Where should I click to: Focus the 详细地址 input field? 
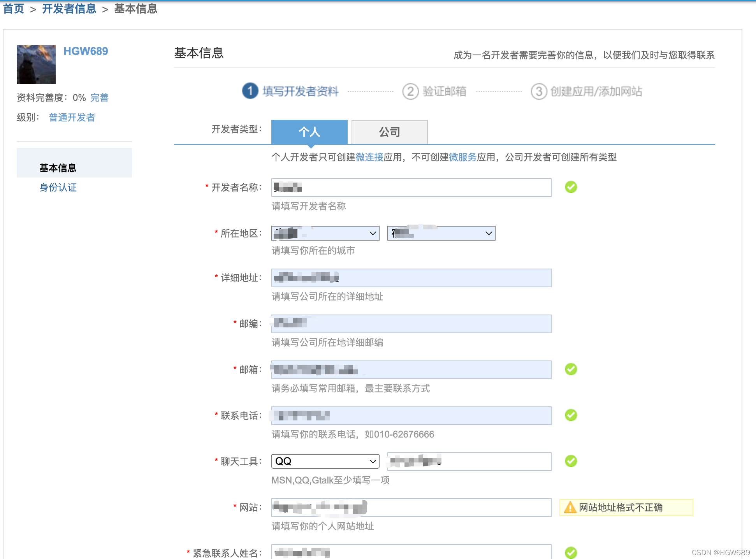tap(411, 278)
